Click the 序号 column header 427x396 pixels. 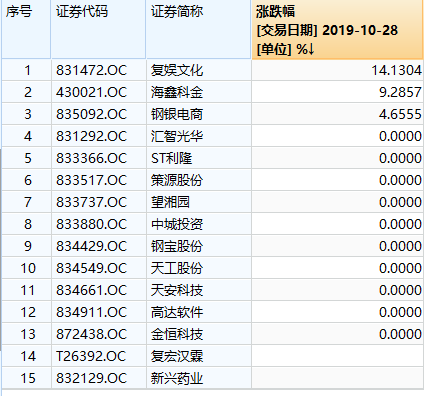click(26, 29)
